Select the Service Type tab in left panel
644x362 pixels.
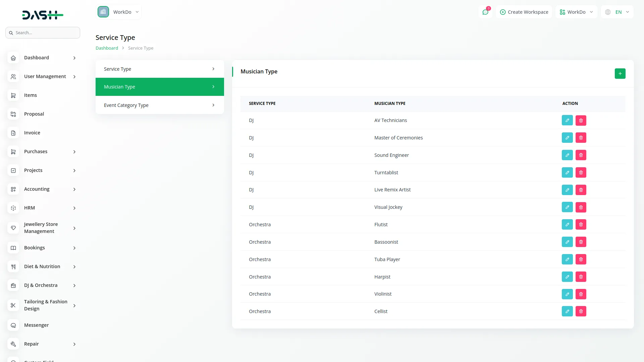pyautogui.click(x=160, y=69)
